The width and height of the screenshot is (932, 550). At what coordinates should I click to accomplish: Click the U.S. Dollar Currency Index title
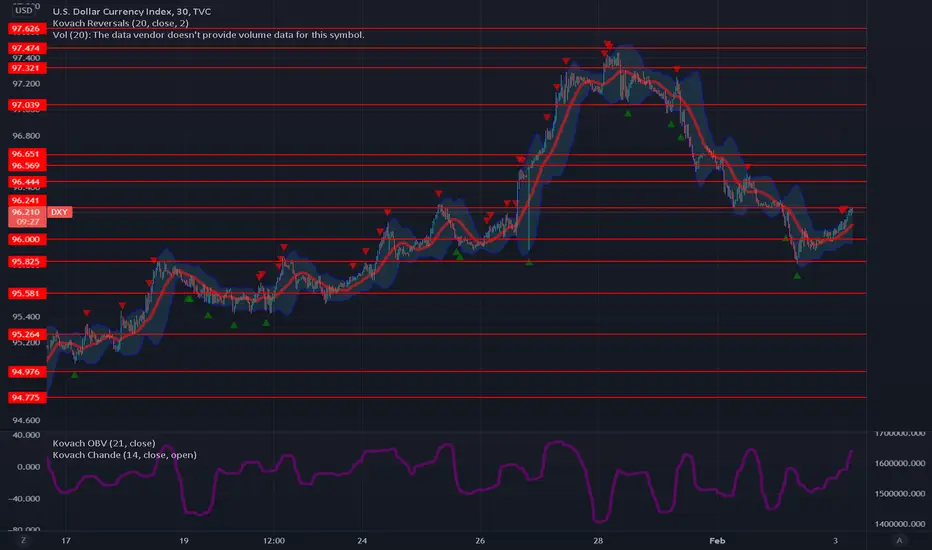coord(131,11)
